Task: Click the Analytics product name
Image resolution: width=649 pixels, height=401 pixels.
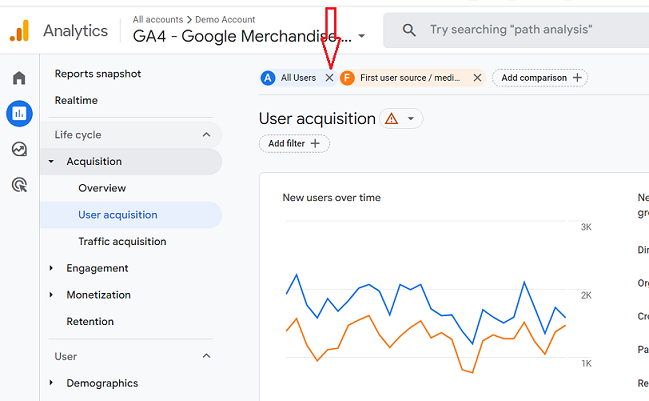Action: coord(75,31)
